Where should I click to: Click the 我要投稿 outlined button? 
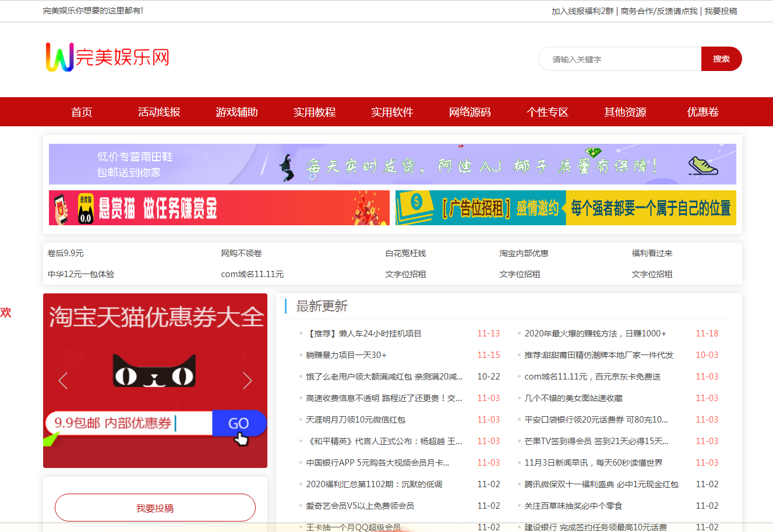click(x=155, y=508)
